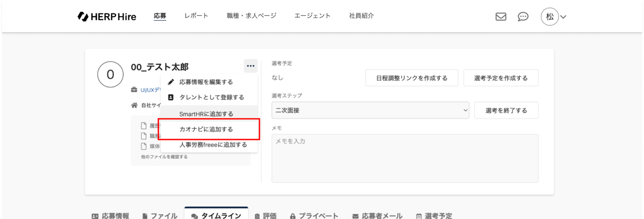Choose カオナビに追加する in the dropdown menu
The height and width of the screenshot is (219, 644).
[209, 129]
